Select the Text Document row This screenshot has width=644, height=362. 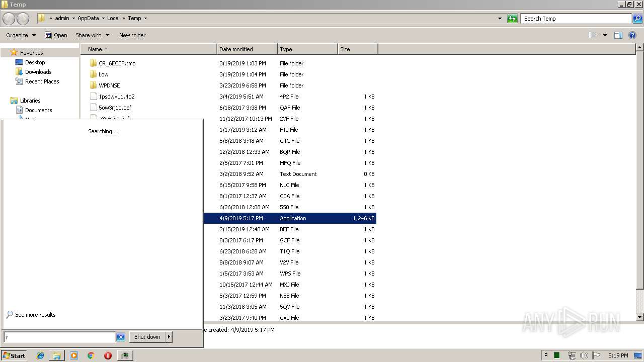point(290,174)
